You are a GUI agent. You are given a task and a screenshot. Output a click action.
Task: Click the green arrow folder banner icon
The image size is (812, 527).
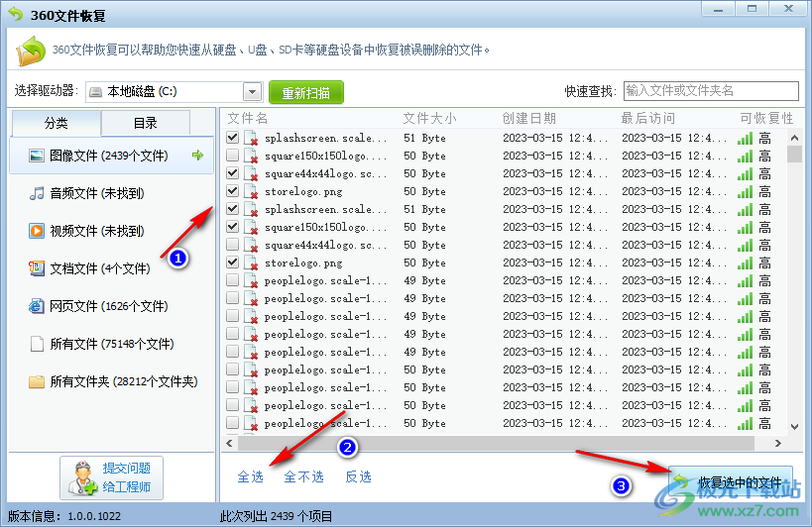click(31, 51)
